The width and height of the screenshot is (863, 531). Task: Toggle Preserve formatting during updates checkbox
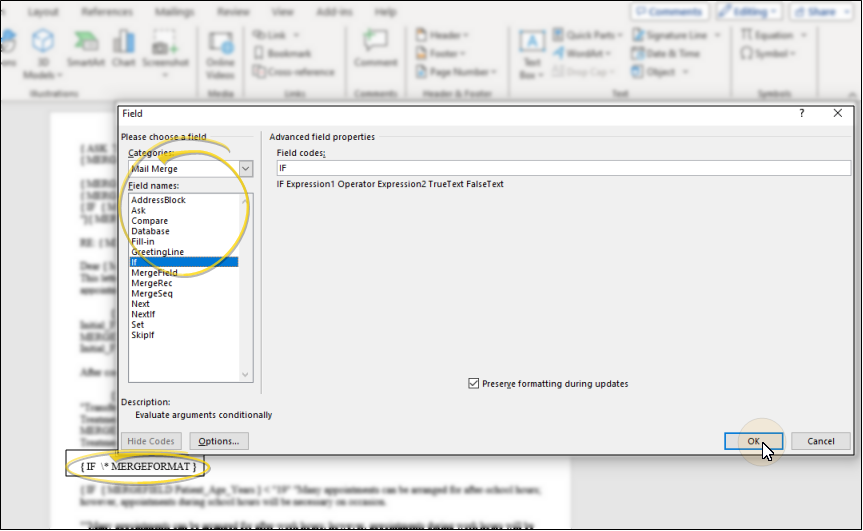pyautogui.click(x=473, y=384)
